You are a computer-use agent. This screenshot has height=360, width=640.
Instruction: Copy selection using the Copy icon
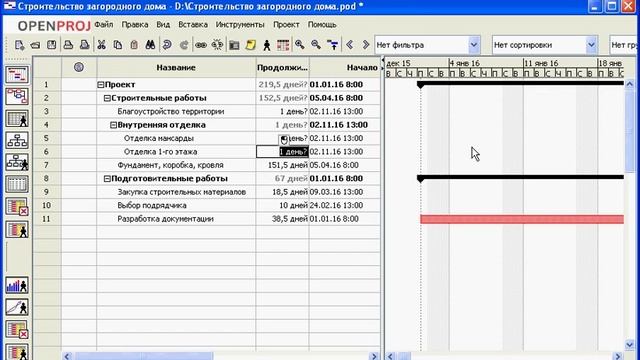(x=118, y=45)
